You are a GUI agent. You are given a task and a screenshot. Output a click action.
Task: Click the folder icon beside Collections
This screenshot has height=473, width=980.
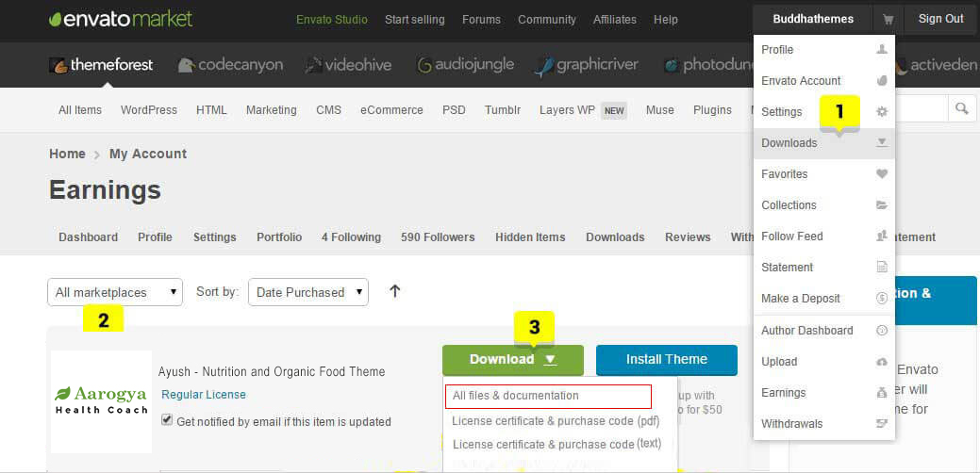pyautogui.click(x=881, y=205)
